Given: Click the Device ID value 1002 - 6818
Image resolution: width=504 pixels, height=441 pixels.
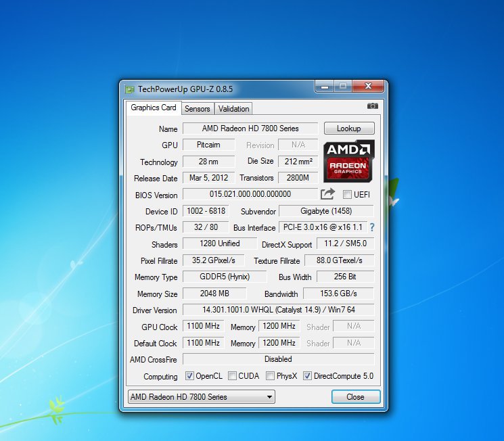Looking at the screenshot, I should 206,211.
